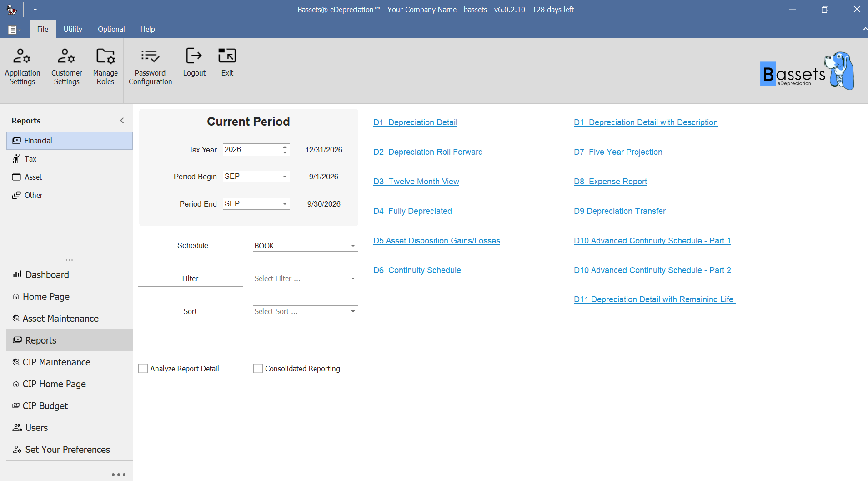
Task: Open D10 Advanced Continuity Schedule Part 2
Action: click(x=652, y=270)
